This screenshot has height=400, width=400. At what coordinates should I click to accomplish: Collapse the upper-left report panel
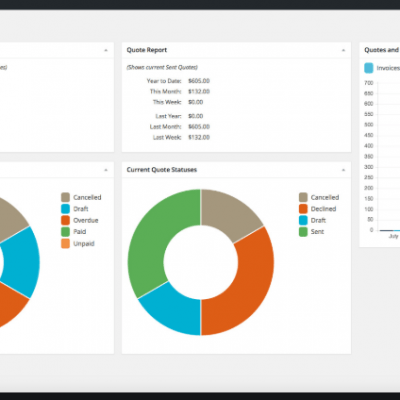[x=106, y=50]
